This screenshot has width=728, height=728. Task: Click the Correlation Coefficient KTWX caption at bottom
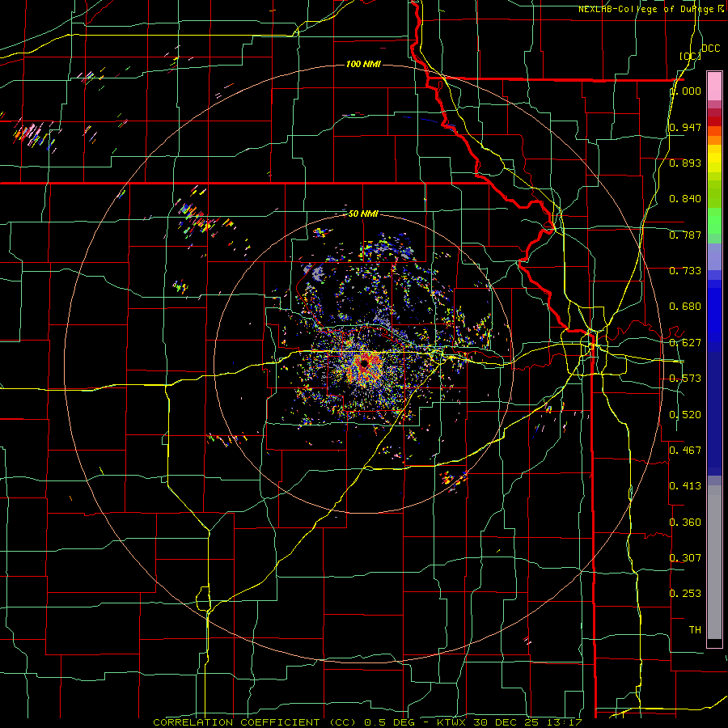(367, 722)
